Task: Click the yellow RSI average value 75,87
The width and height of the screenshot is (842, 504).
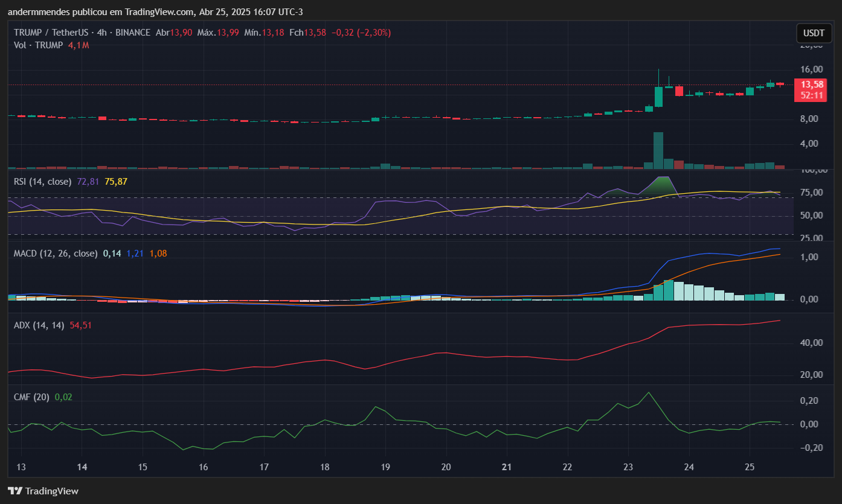Action: (x=116, y=181)
